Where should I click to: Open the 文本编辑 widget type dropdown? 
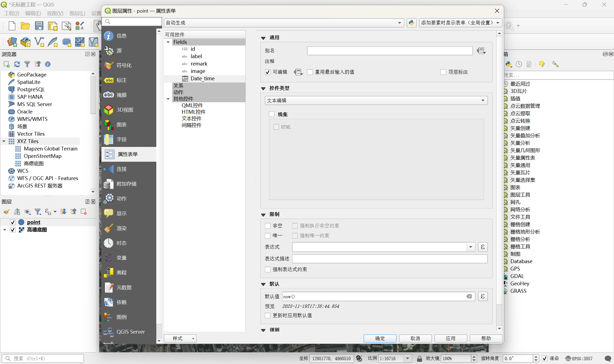click(376, 101)
